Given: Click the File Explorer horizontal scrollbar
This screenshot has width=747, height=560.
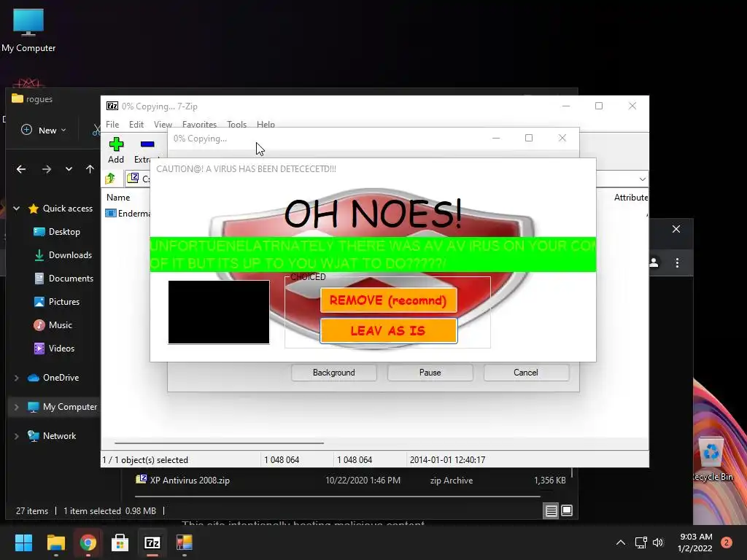Looking at the screenshot, I should (x=338, y=497).
